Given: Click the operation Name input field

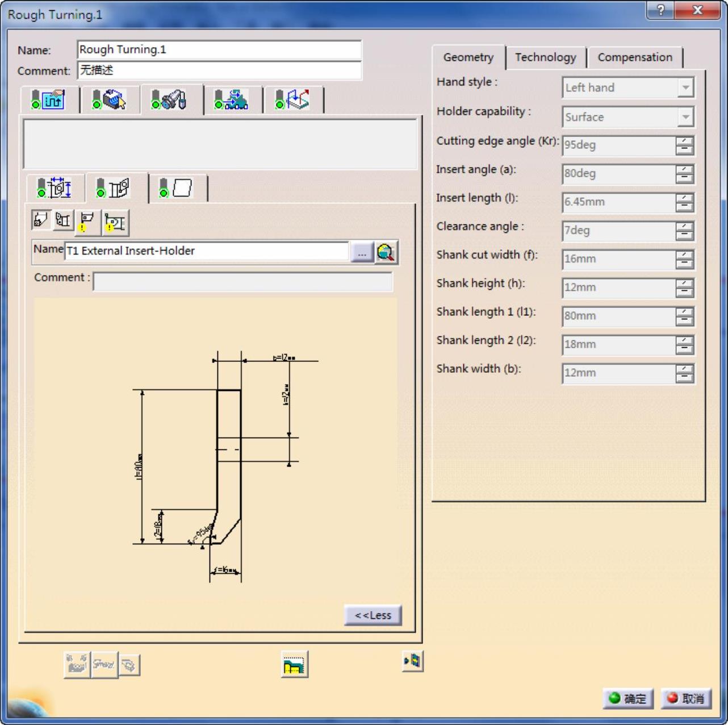Looking at the screenshot, I should tap(219, 50).
